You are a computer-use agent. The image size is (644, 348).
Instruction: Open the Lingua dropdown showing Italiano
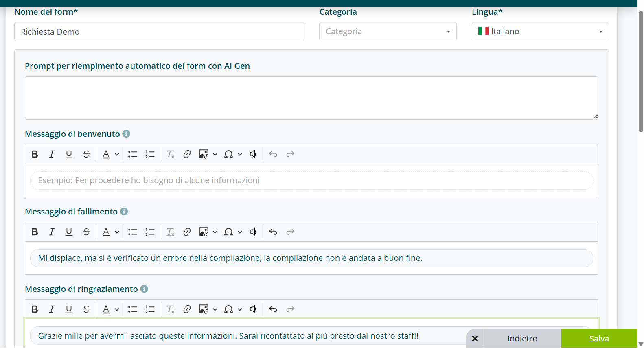540,32
